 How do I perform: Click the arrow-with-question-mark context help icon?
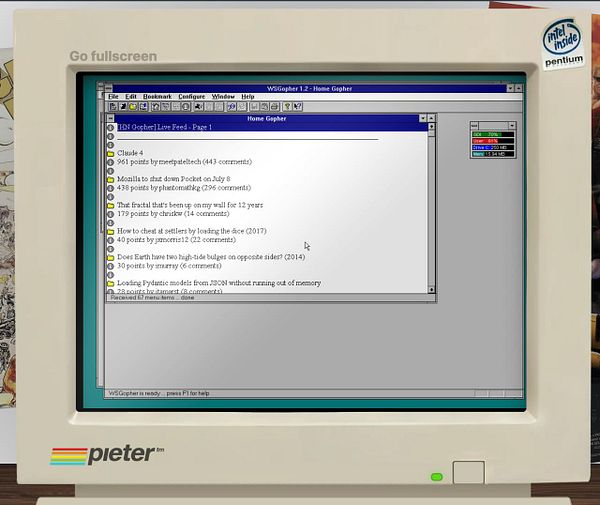coord(297,107)
